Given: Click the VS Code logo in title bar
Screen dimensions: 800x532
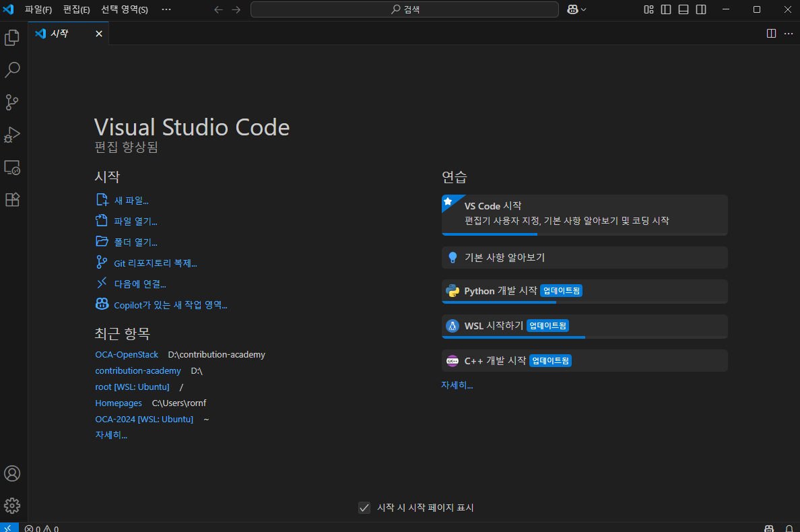Looking at the screenshot, I should [x=9, y=9].
